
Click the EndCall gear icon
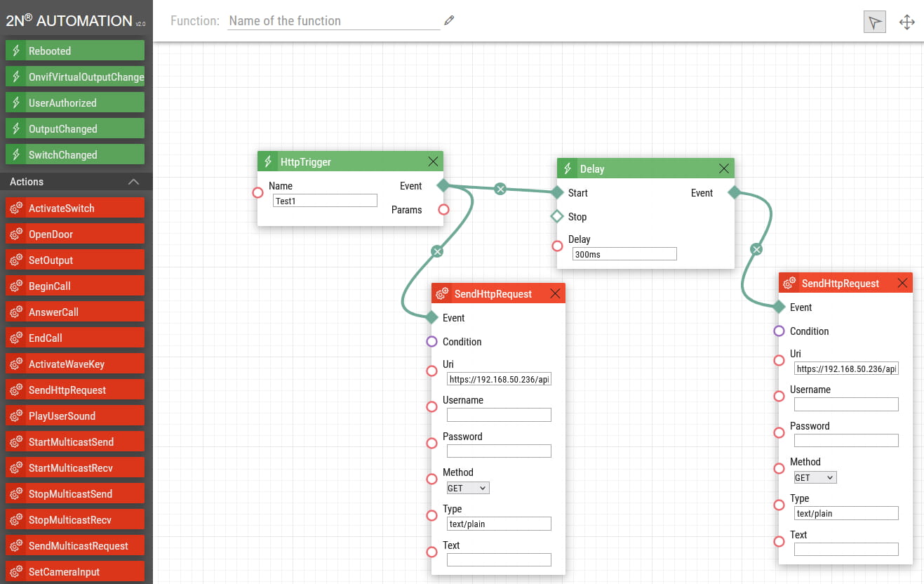coord(16,338)
